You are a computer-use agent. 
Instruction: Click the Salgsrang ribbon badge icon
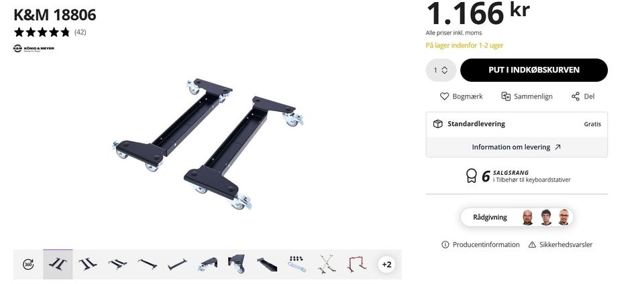472,175
